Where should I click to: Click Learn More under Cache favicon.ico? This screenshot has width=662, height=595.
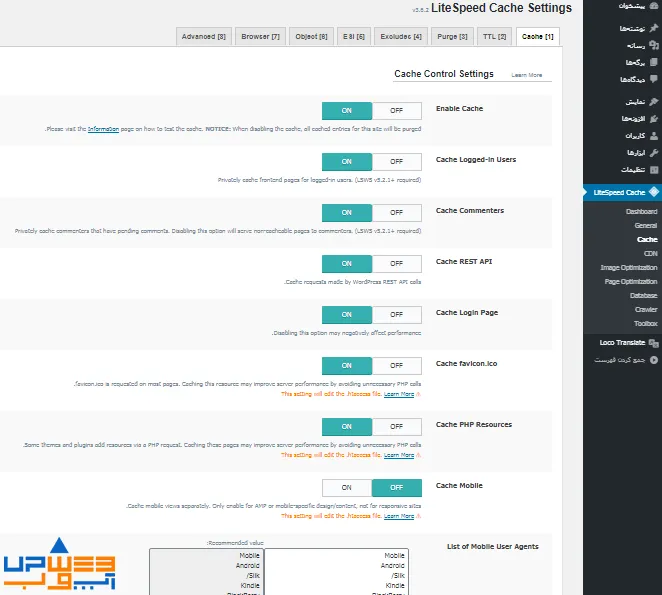click(399, 394)
